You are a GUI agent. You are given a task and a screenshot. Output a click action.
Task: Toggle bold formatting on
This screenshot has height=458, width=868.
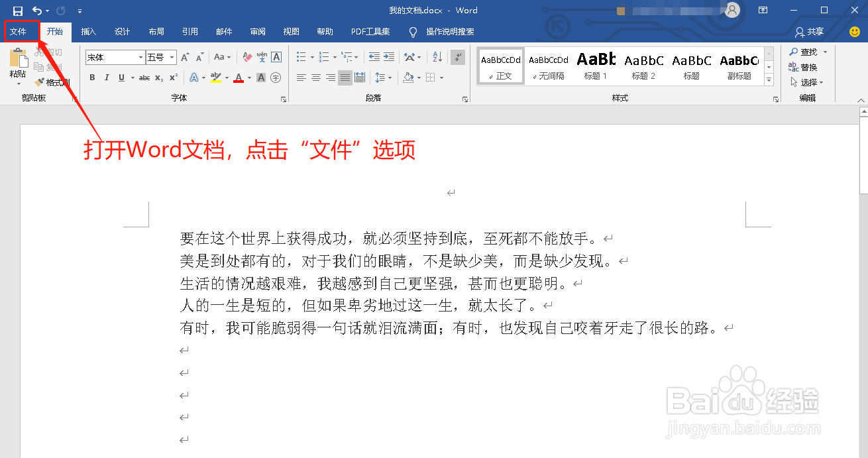coord(92,78)
